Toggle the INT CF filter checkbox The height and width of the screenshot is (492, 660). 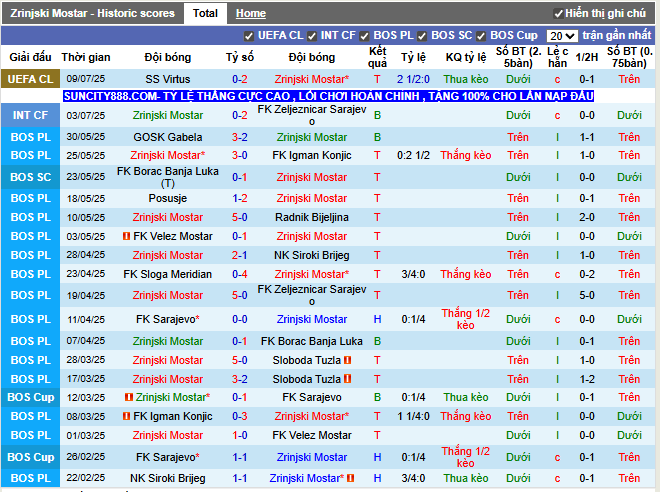(312, 37)
